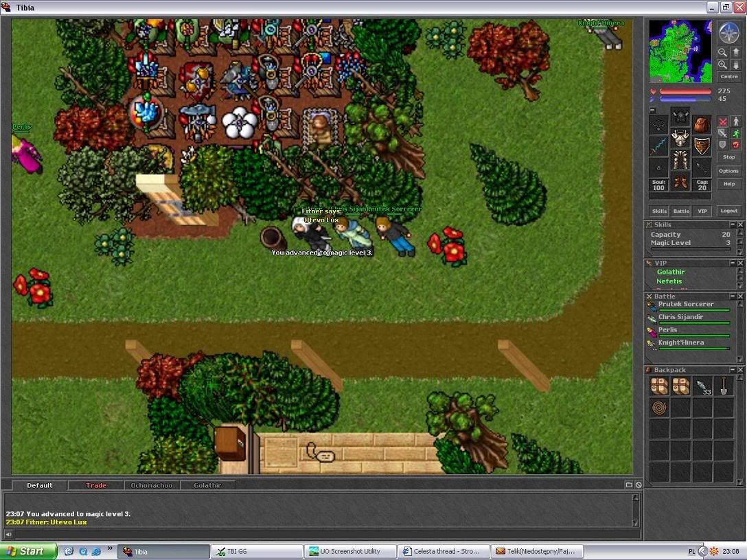Screen dimensions: 747x560
Task: Close the VIP panel
Action: [x=740, y=263]
